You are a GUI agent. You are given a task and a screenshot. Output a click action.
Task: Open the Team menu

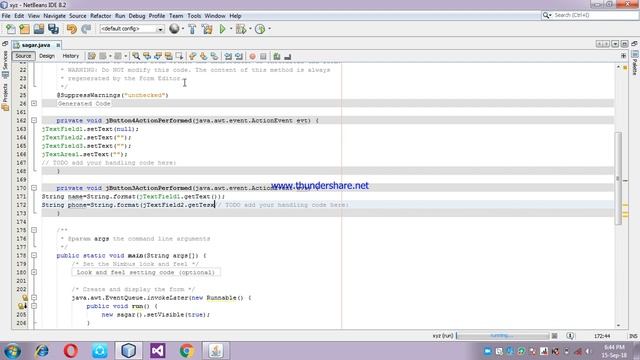(x=176, y=16)
